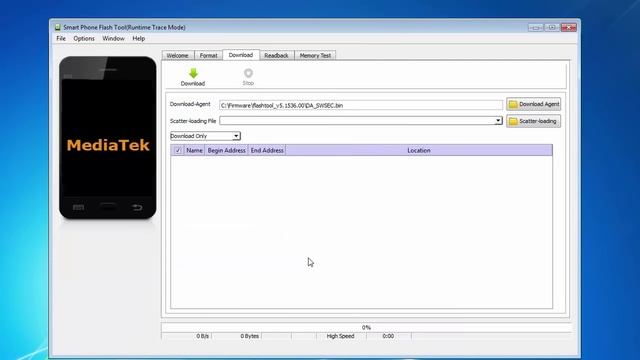The image size is (640, 360).
Task: Click the End Address column header
Action: tap(267, 150)
